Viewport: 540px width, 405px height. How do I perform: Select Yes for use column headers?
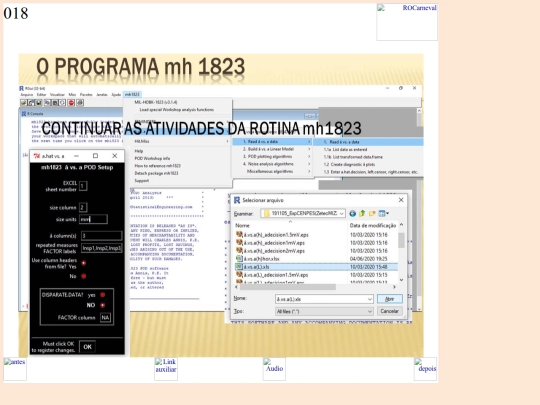[84, 263]
